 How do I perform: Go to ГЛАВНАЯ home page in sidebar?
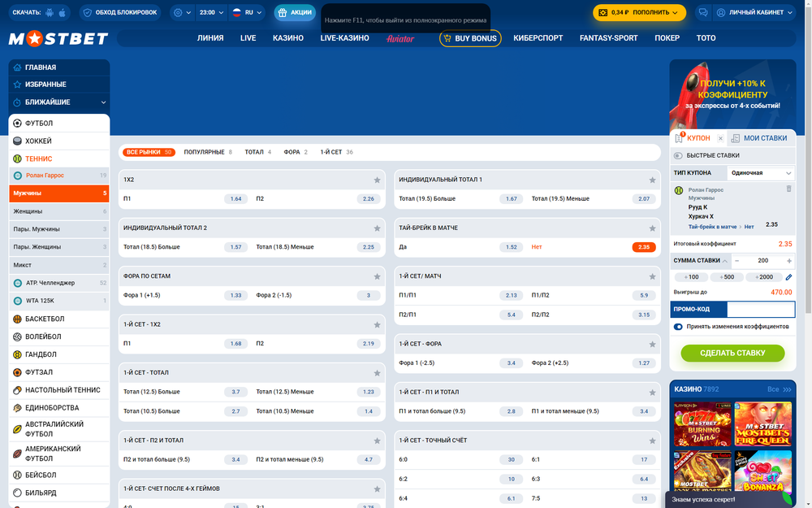pos(59,67)
